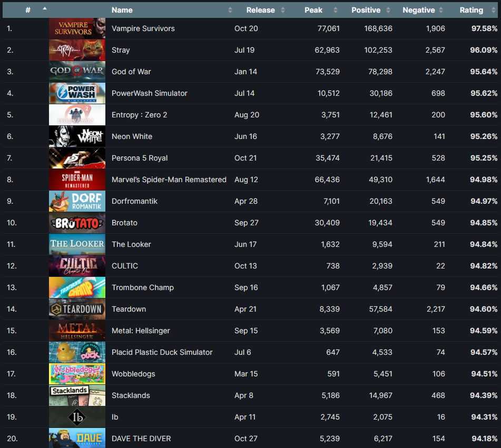Select the 94.82% rating cell
Image resolution: width=501 pixels, height=448 pixels.
484,266
